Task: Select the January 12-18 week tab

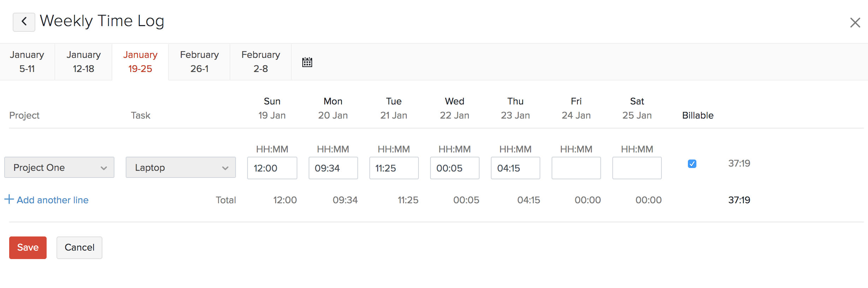Action: tap(83, 61)
